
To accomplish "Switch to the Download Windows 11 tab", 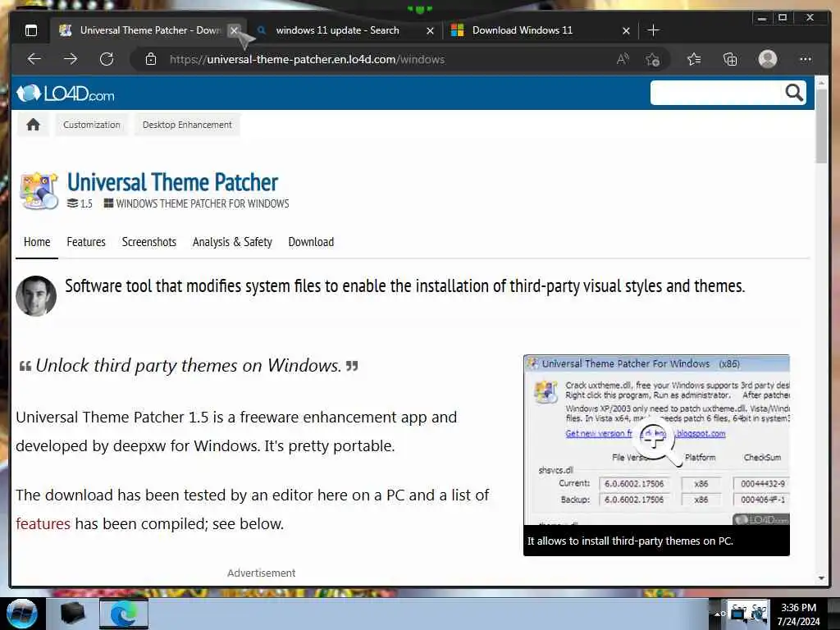I will (523, 30).
